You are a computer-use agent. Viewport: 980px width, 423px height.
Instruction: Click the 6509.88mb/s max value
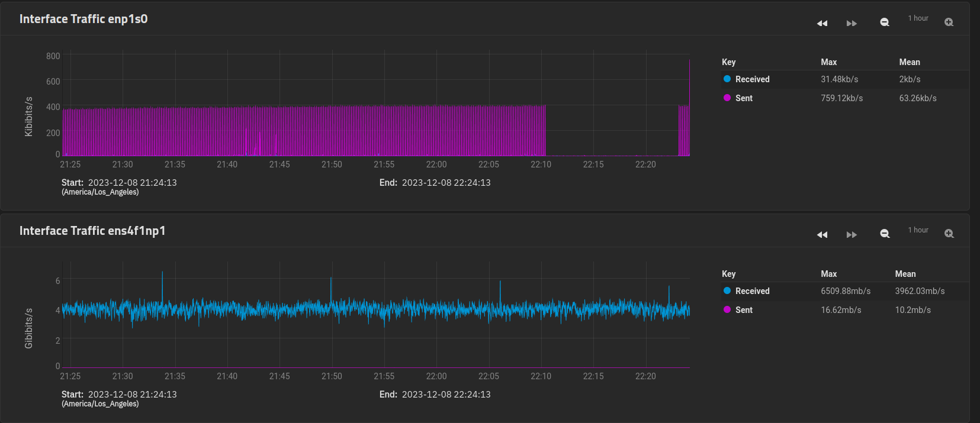846,291
